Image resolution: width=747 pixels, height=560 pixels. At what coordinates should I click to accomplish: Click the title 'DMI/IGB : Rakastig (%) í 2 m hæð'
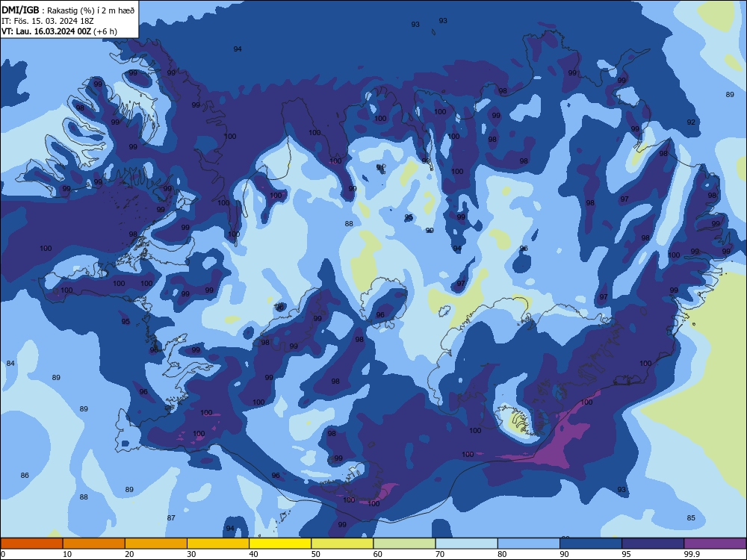pyautogui.click(x=69, y=10)
